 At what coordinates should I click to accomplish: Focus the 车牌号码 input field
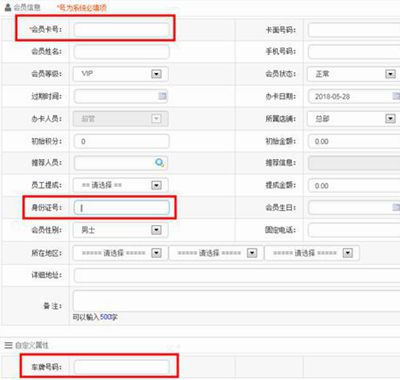click(121, 367)
